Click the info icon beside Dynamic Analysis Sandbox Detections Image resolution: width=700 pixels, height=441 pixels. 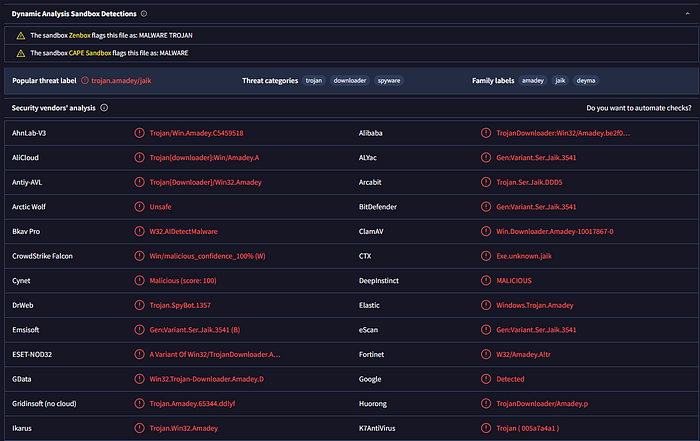[144, 14]
